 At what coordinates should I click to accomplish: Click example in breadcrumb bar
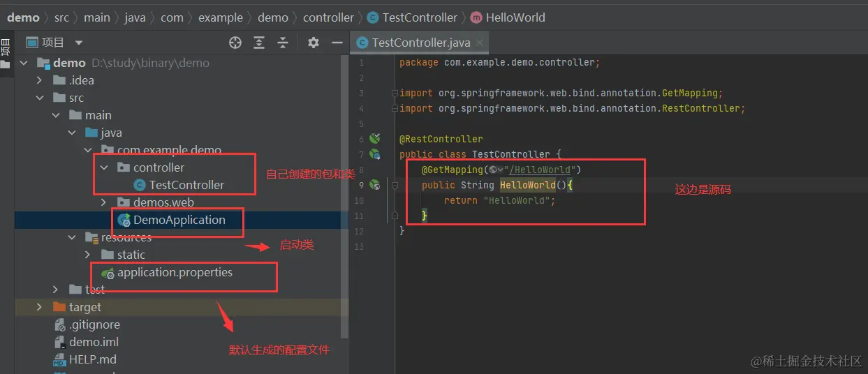[221, 17]
